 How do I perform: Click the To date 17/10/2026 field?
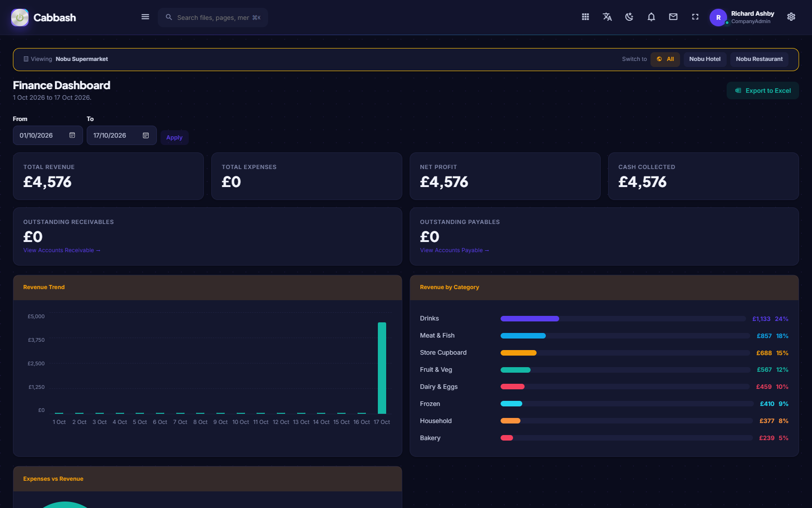[122, 135]
